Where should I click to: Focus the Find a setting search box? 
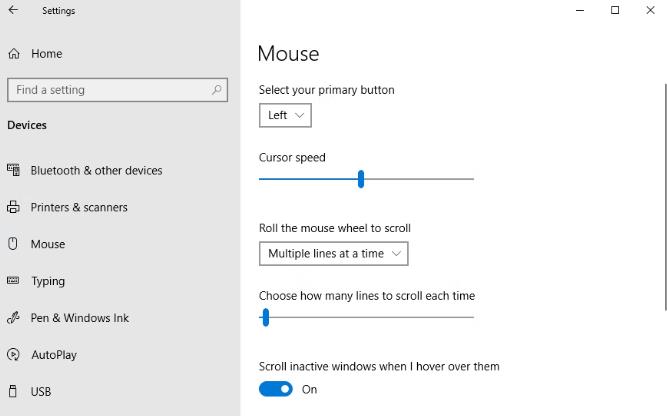110,90
